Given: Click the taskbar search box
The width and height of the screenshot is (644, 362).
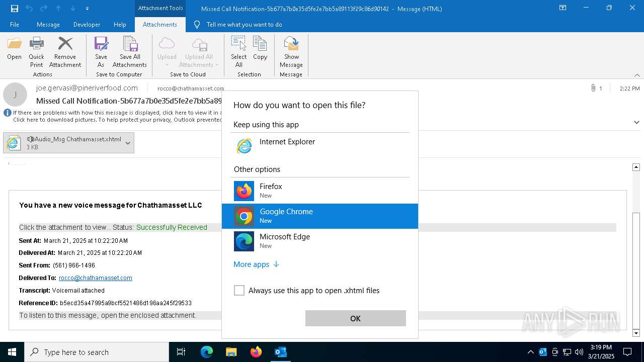Looking at the screenshot, I should coord(97,352).
